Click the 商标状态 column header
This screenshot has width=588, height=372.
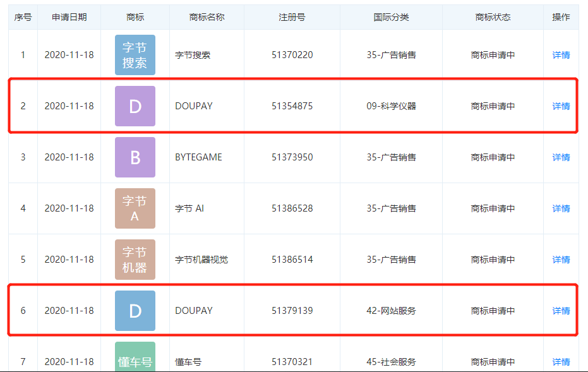click(x=493, y=17)
